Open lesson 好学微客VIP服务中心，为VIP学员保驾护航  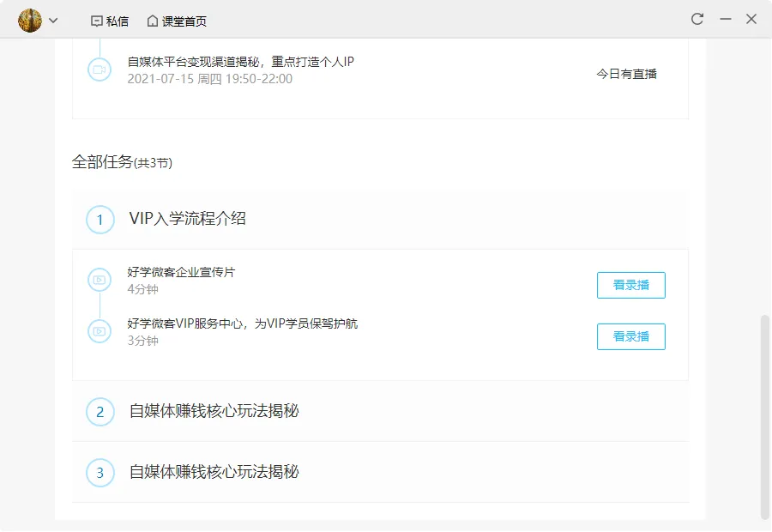242,323
